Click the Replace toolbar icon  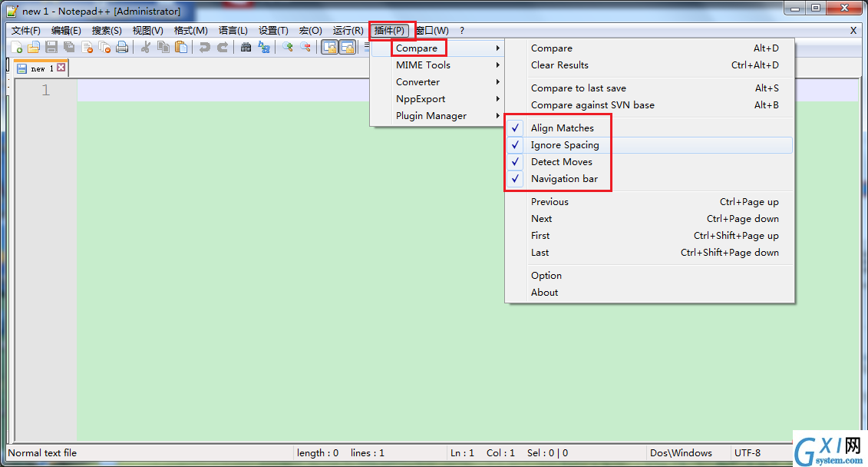[264, 48]
